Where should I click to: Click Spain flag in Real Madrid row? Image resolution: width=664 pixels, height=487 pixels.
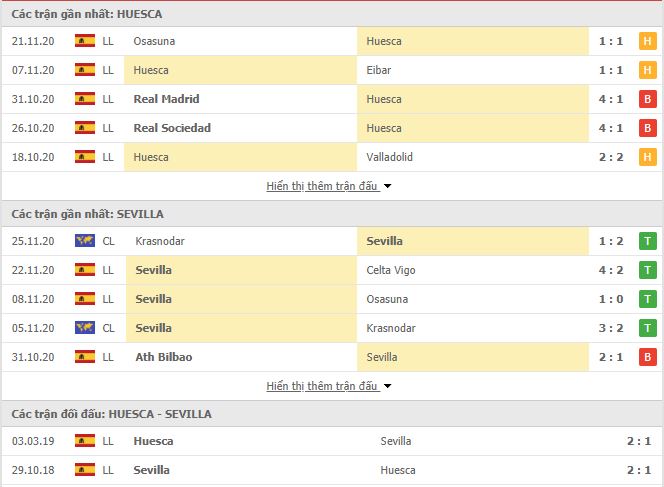85,99
